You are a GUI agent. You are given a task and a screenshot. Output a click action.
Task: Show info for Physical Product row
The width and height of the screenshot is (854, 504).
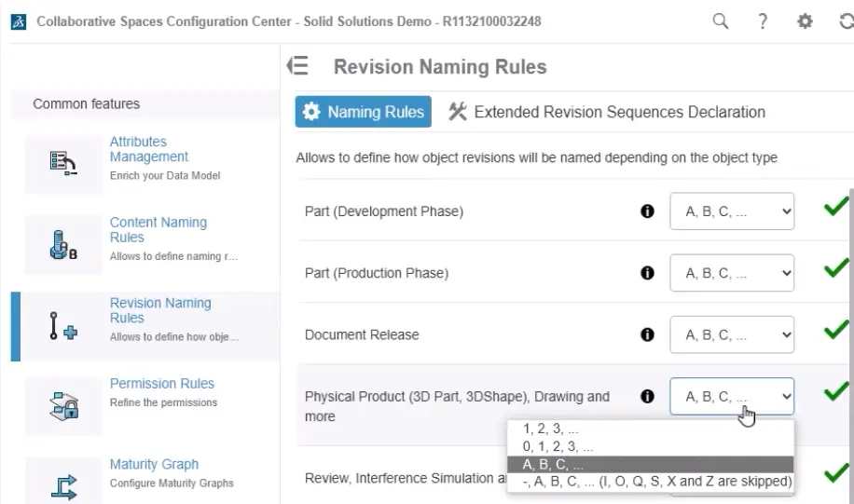click(x=647, y=396)
